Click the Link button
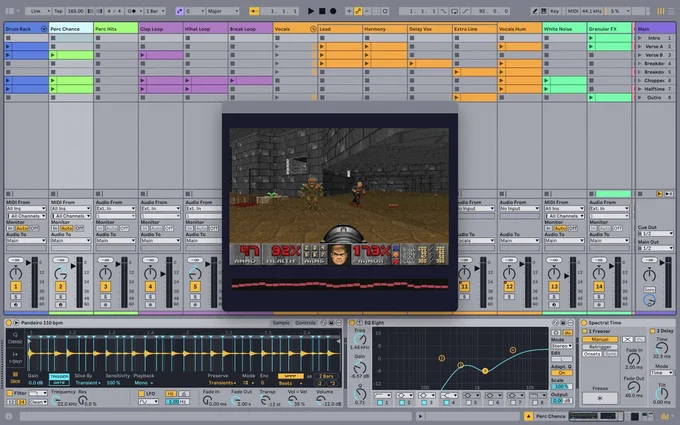680x425 pixels. point(38,11)
